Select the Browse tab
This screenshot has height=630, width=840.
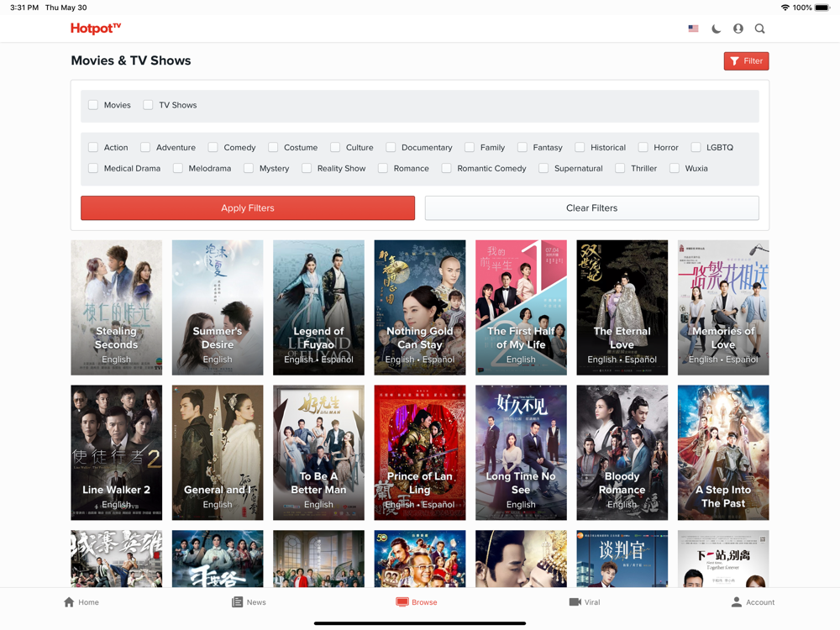[x=417, y=602]
